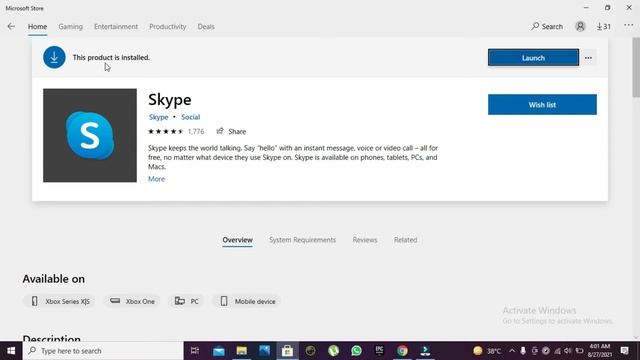Screen dimensions: 640x360
Task: Open the Deals tab
Action: tap(206, 27)
